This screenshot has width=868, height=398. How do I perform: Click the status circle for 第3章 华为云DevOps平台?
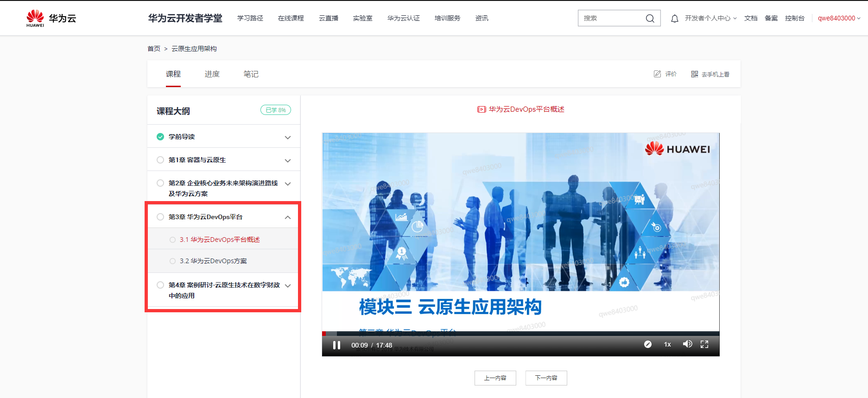160,217
